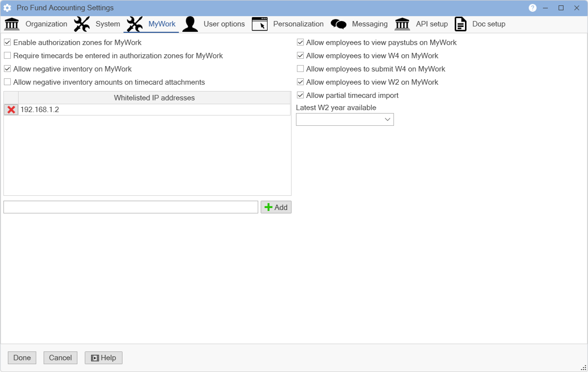Uncheck allow partial timecard import
This screenshot has height=372, width=588.
[300, 95]
